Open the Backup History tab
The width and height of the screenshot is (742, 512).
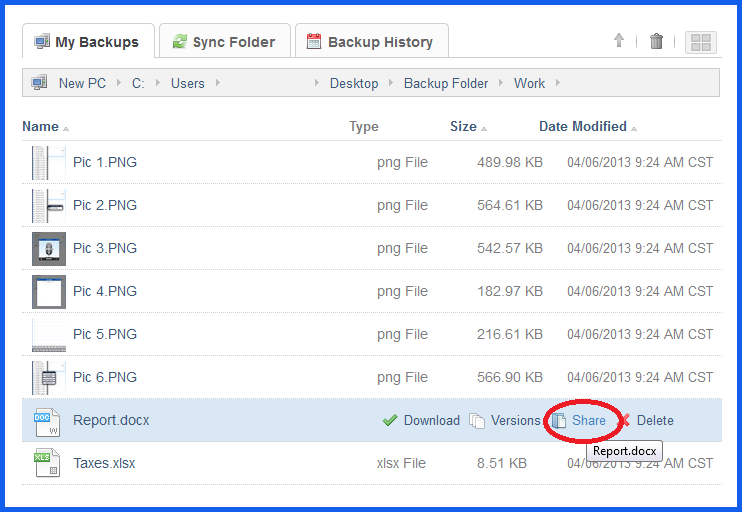tap(370, 42)
